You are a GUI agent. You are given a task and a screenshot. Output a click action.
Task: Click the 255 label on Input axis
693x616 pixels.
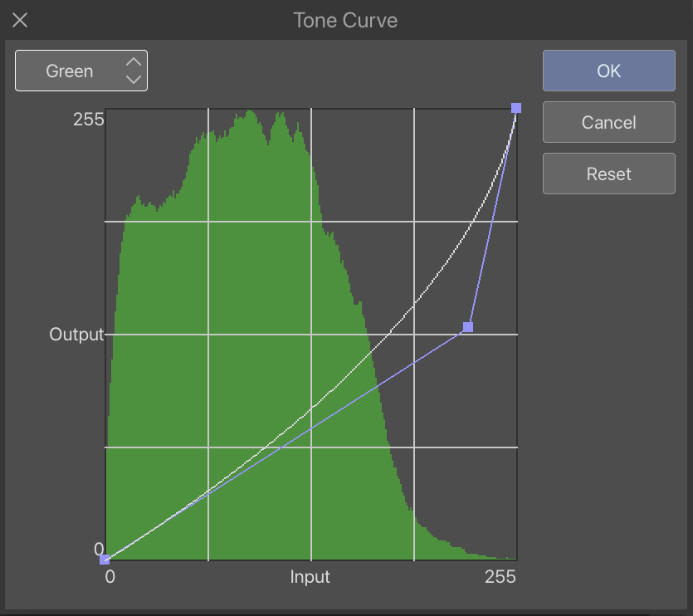click(x=500, y=577)
